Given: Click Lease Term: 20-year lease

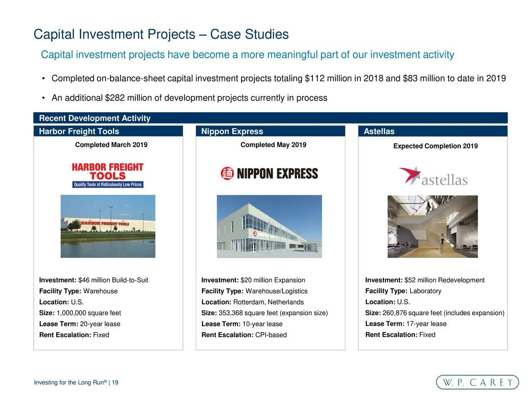Looking at the screenshot, I should point(80,324).
